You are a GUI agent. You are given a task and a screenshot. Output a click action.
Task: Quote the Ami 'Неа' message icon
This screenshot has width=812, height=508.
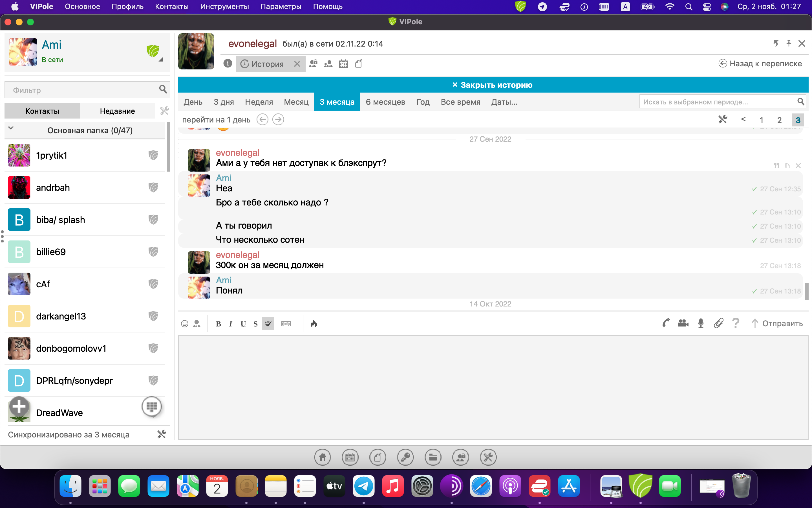point(777,166)
